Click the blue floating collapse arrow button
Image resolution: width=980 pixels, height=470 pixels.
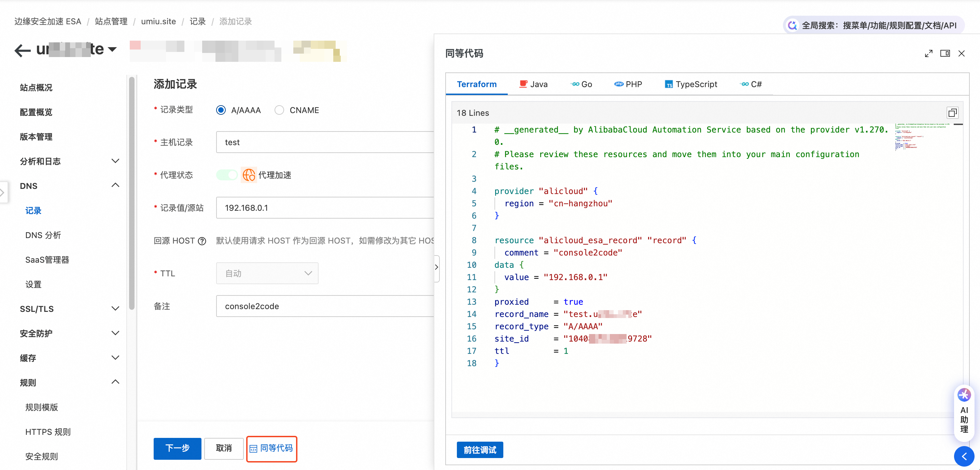tap(964, 456)
